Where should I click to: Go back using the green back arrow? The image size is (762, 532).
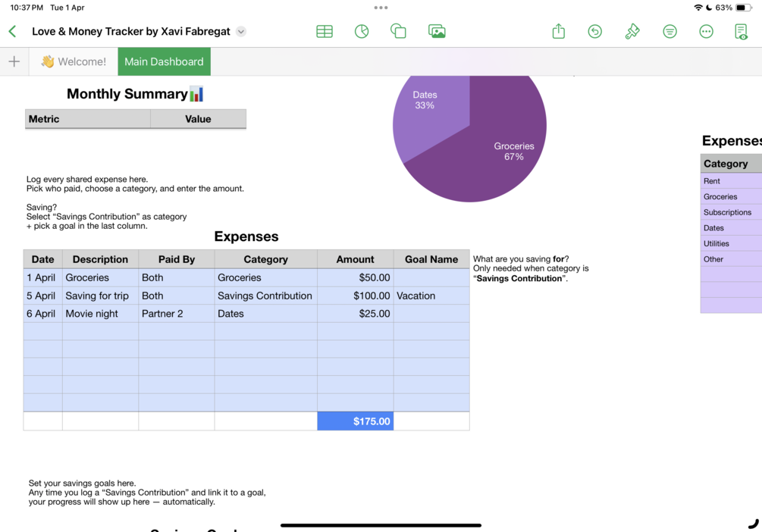click(13, 32)
